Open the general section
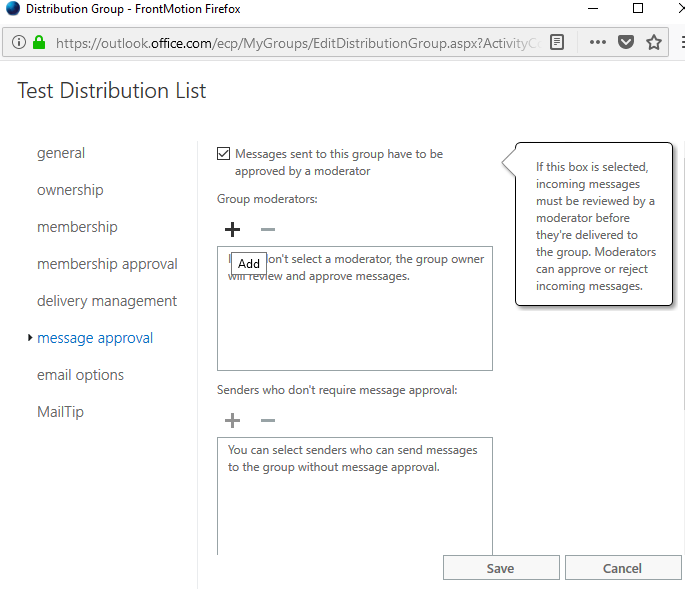The width and height of the screenshot is (685, 589). coord(61,153)
